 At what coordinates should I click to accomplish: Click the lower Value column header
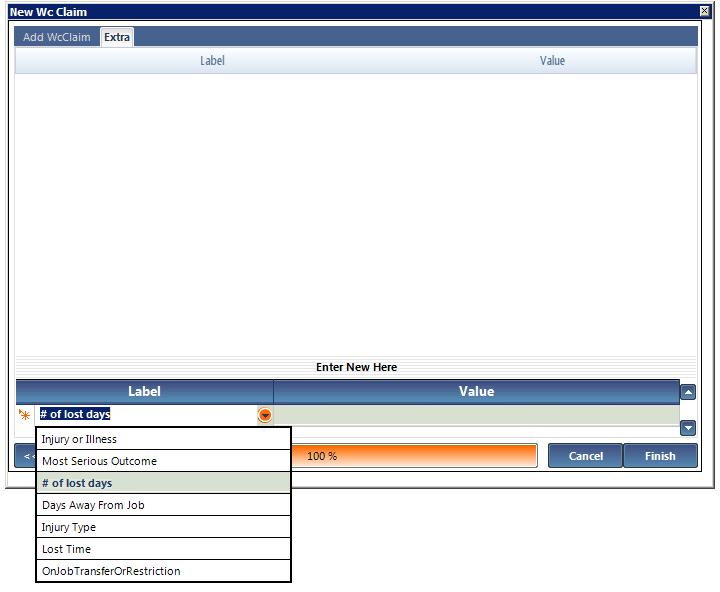[476, 392]
